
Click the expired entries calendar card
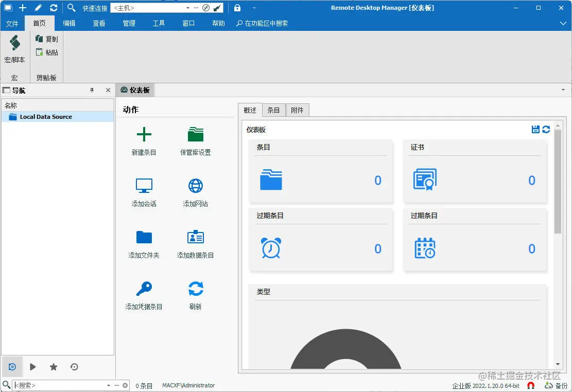(475, 239)
